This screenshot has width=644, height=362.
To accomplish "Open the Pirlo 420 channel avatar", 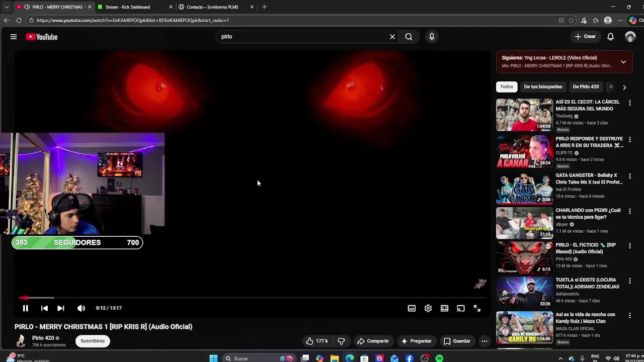I will click(x=21, y=341).
